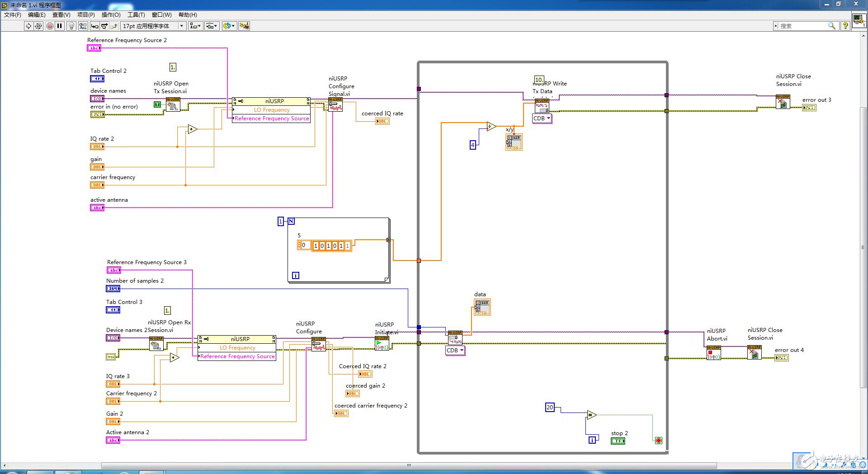Click the Step Over button

pyautogui.click(x=104, y=26)
